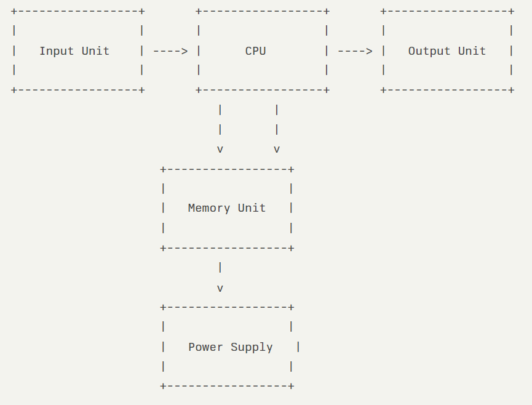Click the top dashed border of the CPU box
The height and width of the screenshot is (405, 532).
(x=263, y=12)
